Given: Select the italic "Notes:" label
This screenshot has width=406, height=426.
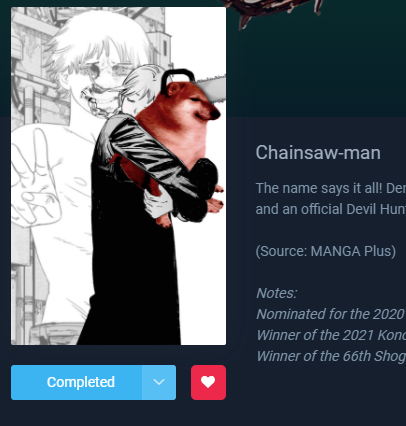Looking at the screenshot, I should click(276, 293).
